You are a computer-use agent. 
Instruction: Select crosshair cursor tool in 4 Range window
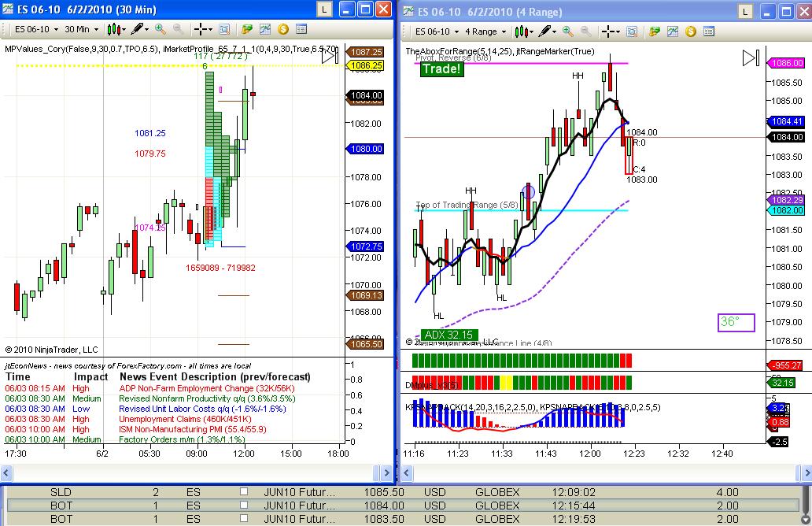[x=608, y=31]
